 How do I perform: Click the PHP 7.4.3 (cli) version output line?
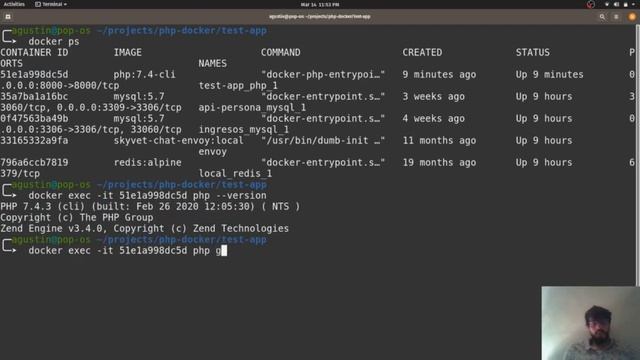[x=150, y=207]
